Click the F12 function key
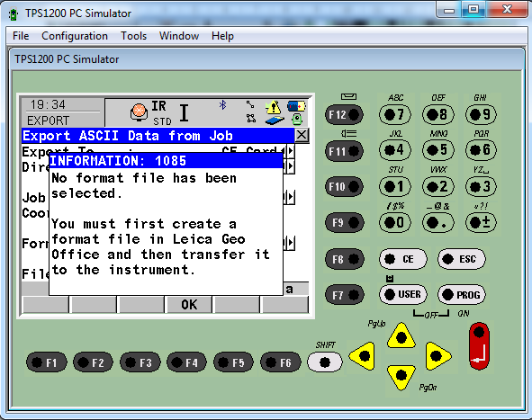 click(344, 114)
